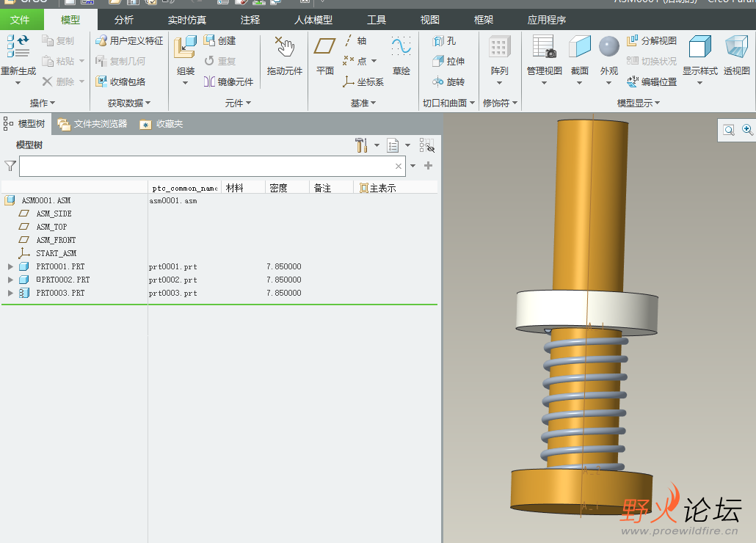Image resolution: width=756 pixels, height=543 pixels.
Task: Toggle 分解视图 exploded view
Action: 652,41
